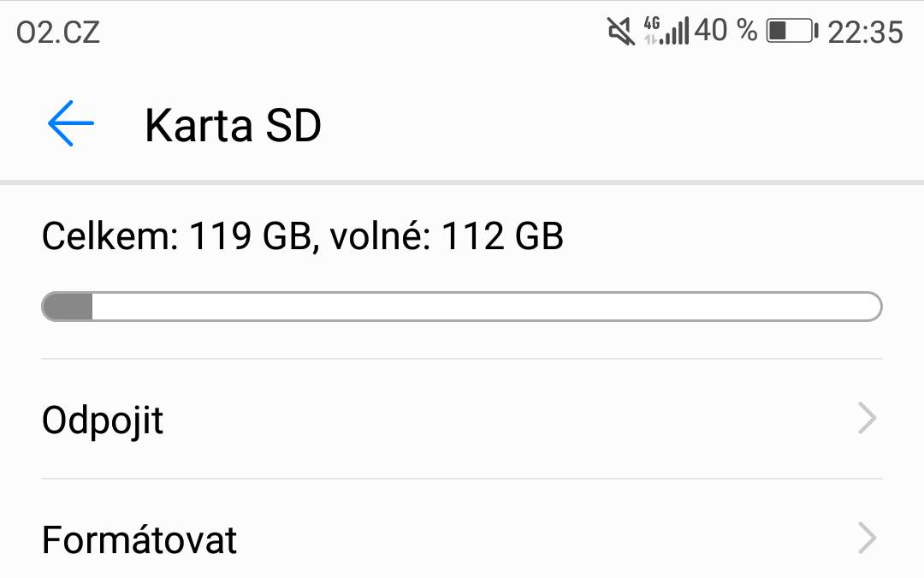Tap the O2.CZ carrier label

(x=58, y=32)
